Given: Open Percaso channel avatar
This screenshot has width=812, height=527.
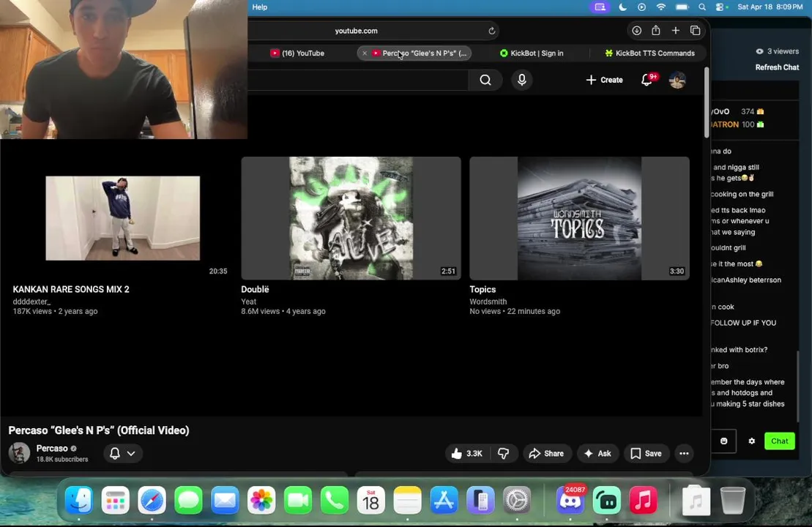Looking at the screenshot, I should tap(19, 453).
